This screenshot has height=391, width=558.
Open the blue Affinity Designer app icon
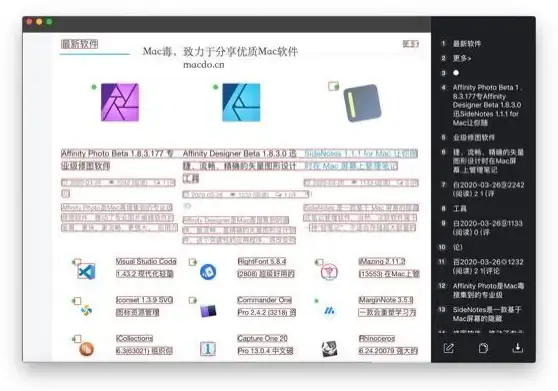(x=241, y=102)
